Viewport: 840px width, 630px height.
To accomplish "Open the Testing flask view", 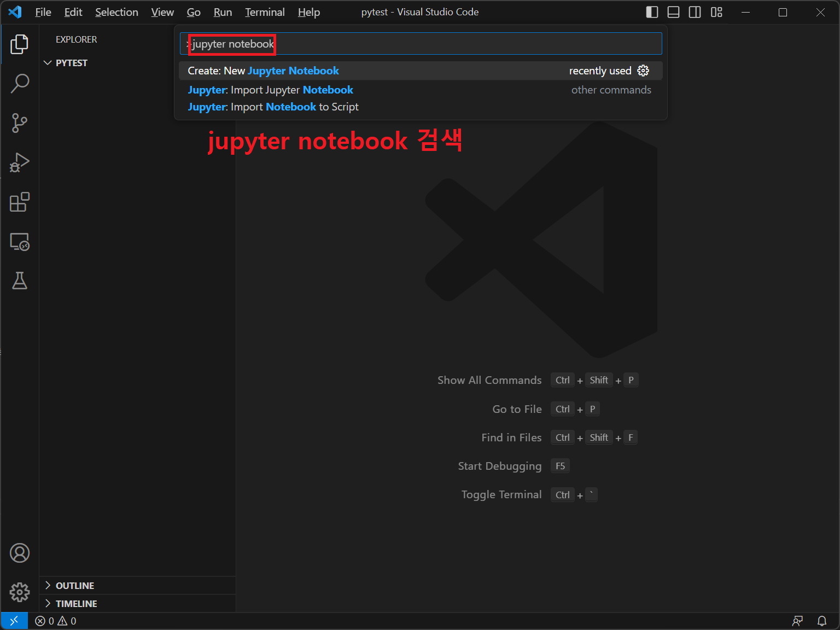I will (x=20, y=281).
